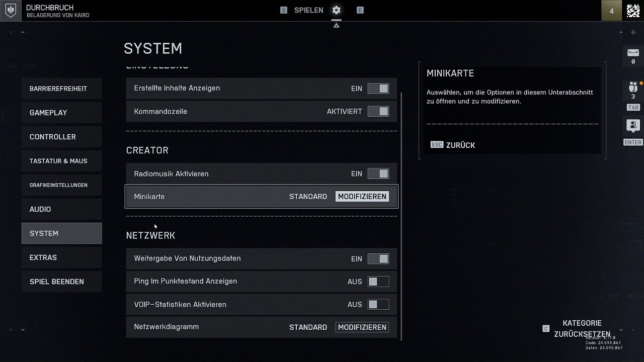Click the Minikarte heading in info panel
Viewport: 644px width, 362px height.
[450, 73]
